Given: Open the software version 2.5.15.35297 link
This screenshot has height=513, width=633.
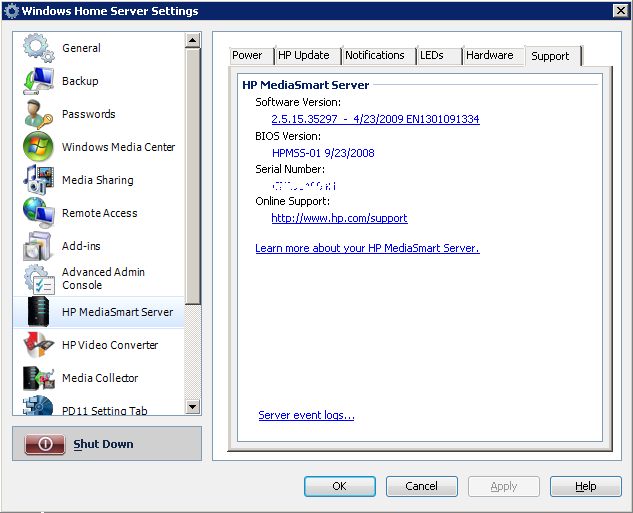Looking at the screenshot, I should 375,119.
